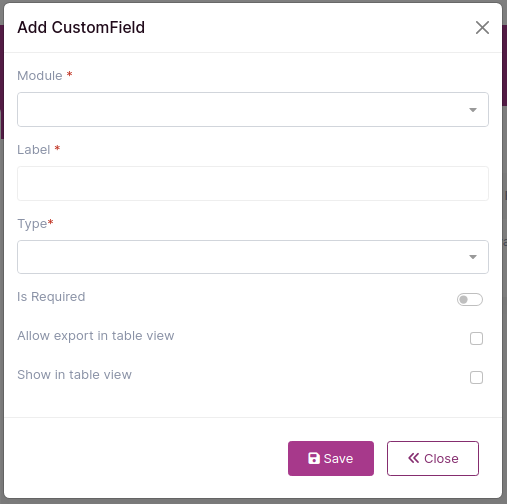Viewport: 507px width, 504px height.
Task: Click the Add CustomField dialog title
Action: [81, 27]
